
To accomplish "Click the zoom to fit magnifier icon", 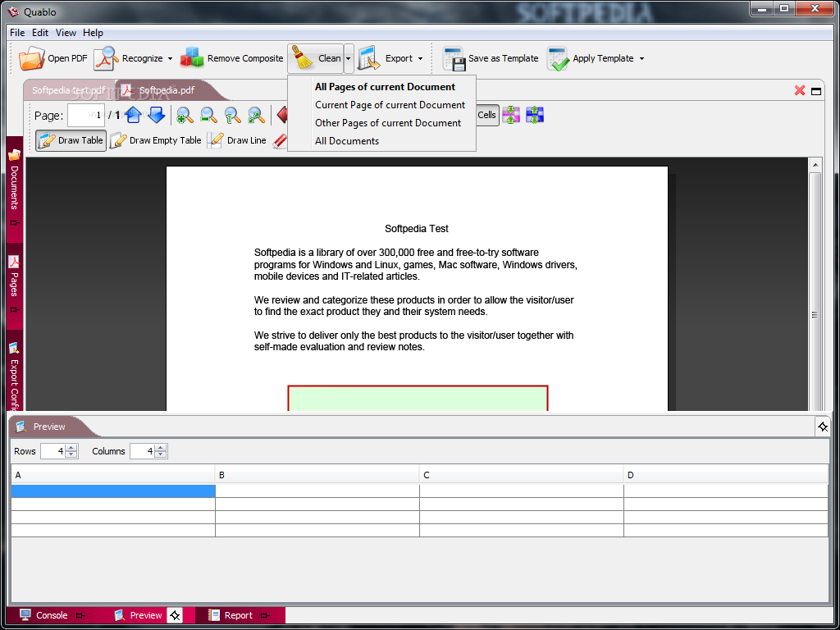I will (256, 115).
